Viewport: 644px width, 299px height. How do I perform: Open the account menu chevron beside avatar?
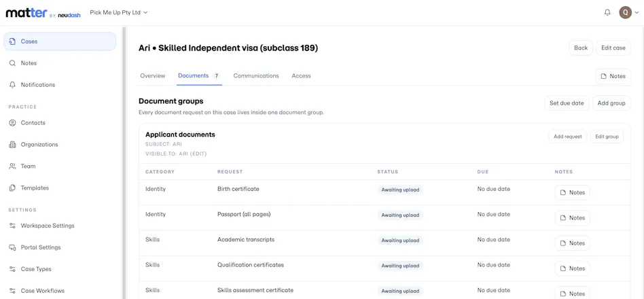[x=636, y=13]
